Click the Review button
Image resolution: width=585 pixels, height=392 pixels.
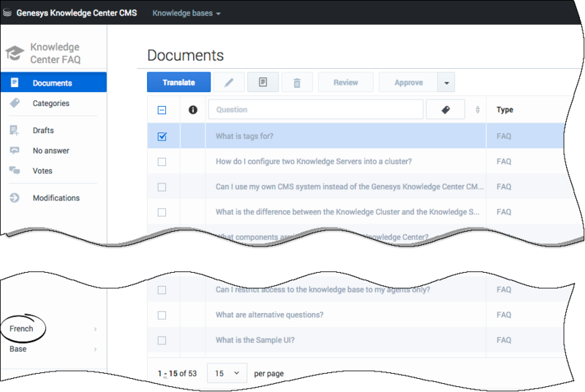[346, 82]
